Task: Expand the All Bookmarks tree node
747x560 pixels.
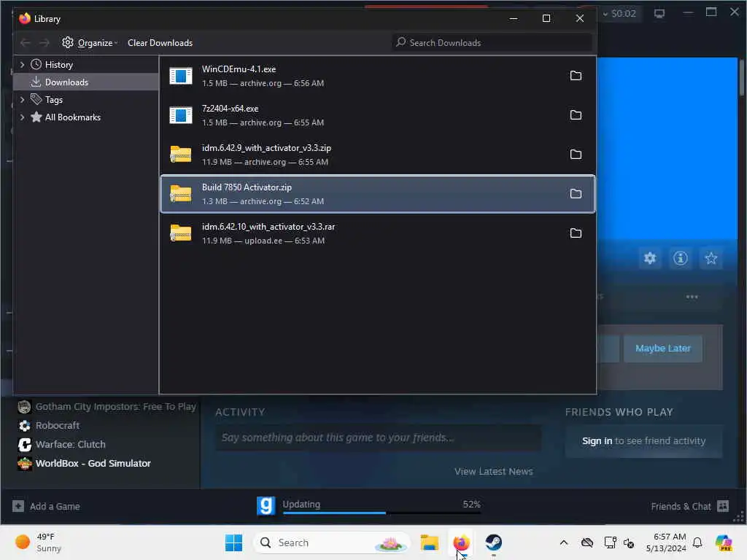Action: [x=22, y=117]
